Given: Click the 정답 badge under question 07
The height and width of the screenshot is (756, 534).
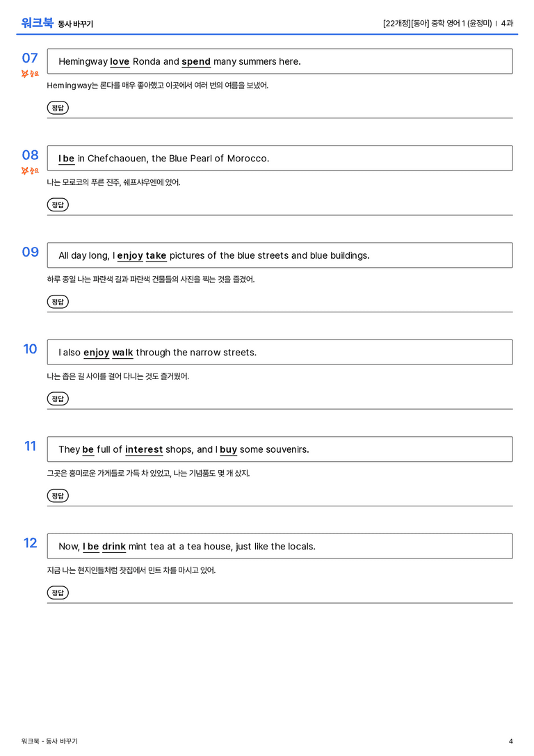Looking at the screenshot, I should (58, 108).
